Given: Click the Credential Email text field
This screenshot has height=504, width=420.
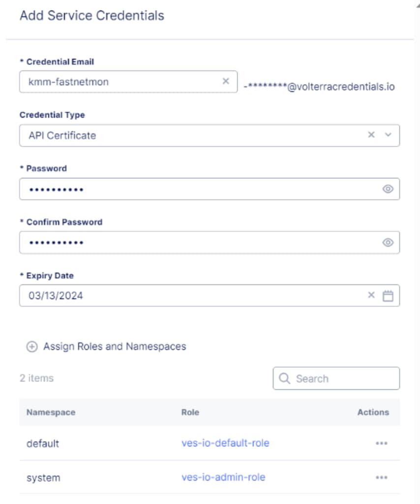Looking at the screenshot, I should (x=118, y=82).
